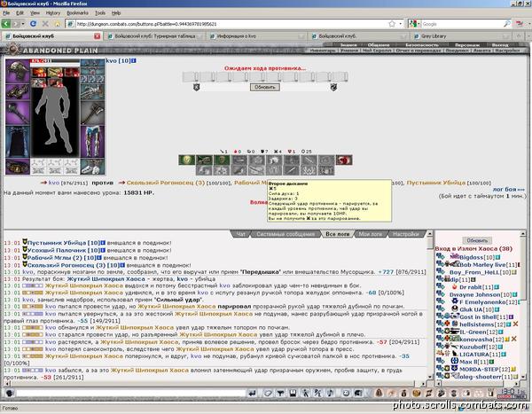Switch to the Мои логи tab

tap(370, 234)
